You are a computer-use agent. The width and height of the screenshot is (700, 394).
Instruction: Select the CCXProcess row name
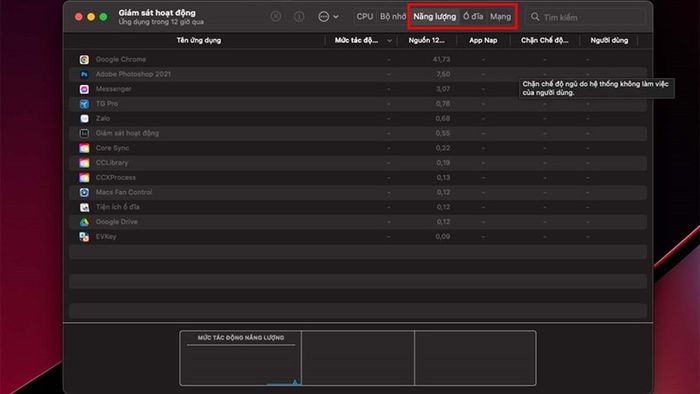pos(116,177)
